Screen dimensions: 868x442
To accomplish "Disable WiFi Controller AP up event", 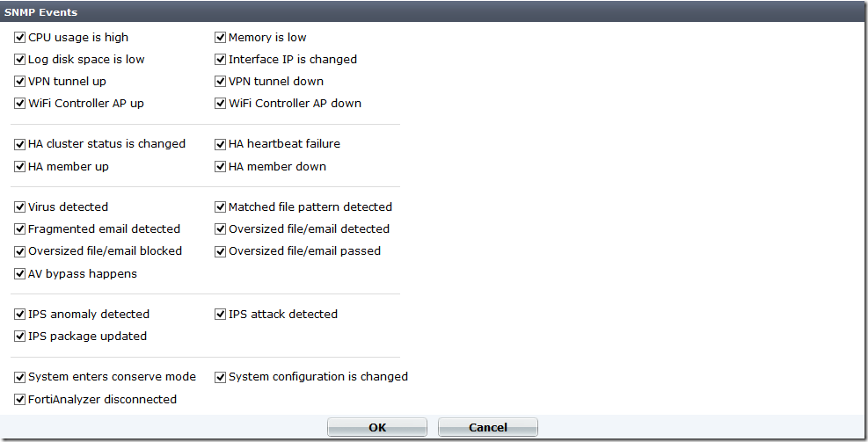I will pos(20,104).
